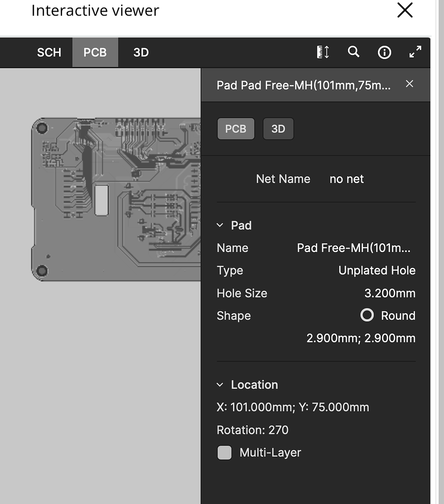Dismiss the Interactive viewer with the X

[405, 10]
